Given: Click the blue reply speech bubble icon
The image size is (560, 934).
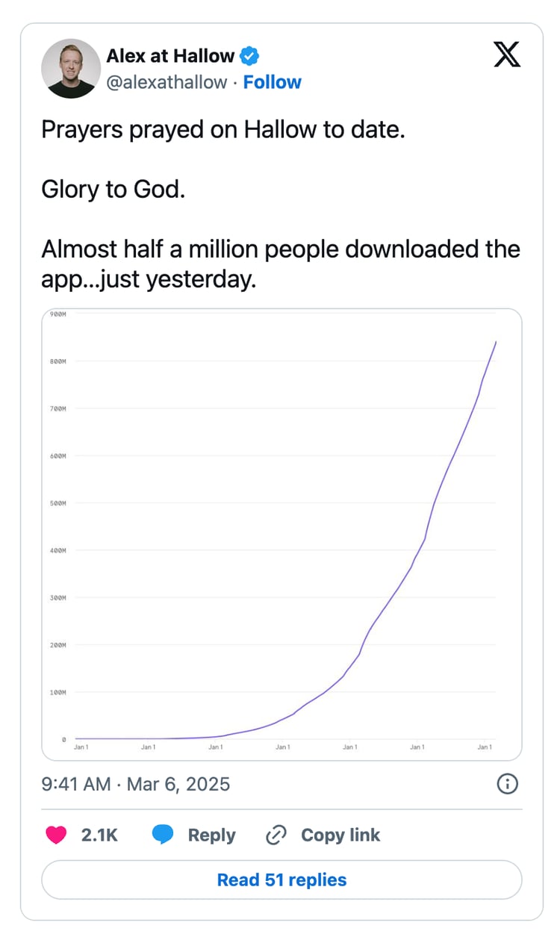Looking at the screenshot, I should point(163,835).
